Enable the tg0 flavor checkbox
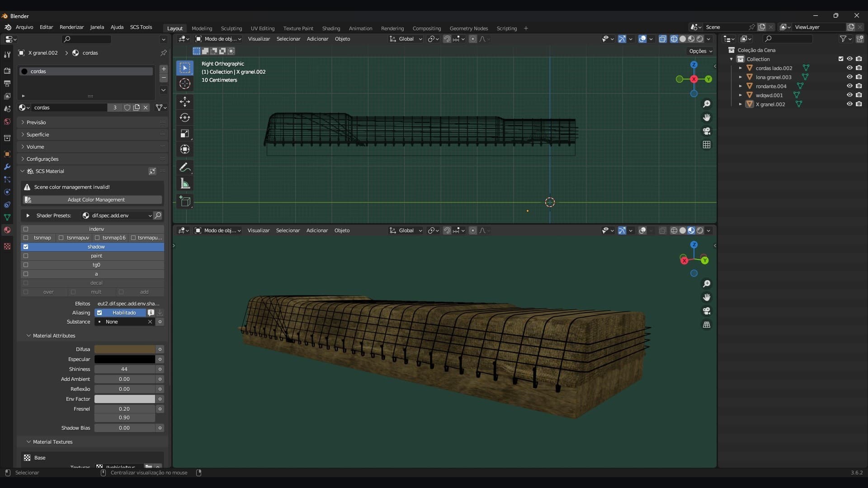This screenshot has height=488, width=868. (x=26, y=265)
